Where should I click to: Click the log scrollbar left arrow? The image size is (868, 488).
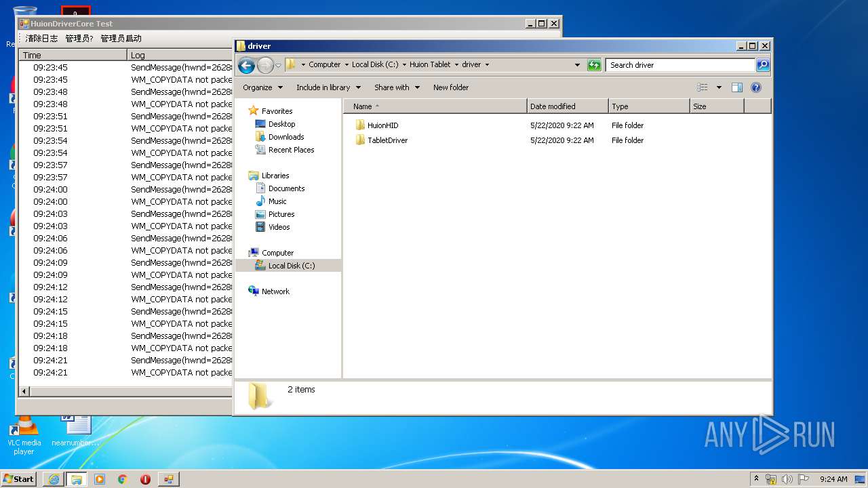(24, 392)
